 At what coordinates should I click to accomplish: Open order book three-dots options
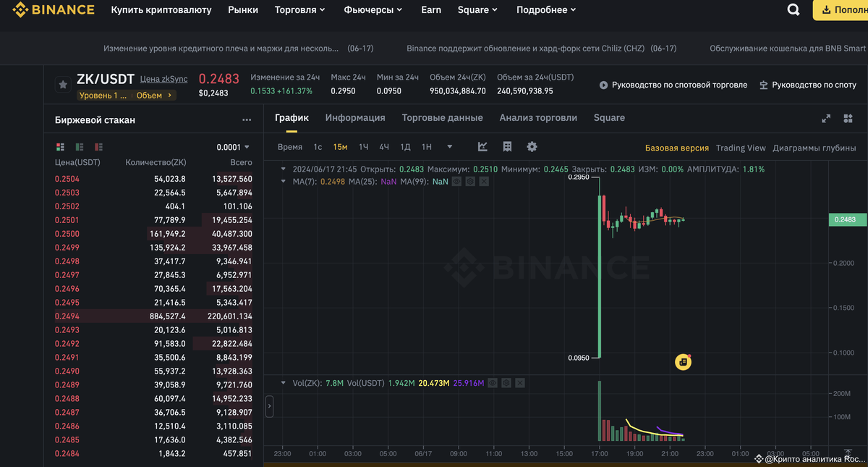[x=247, y=120]
